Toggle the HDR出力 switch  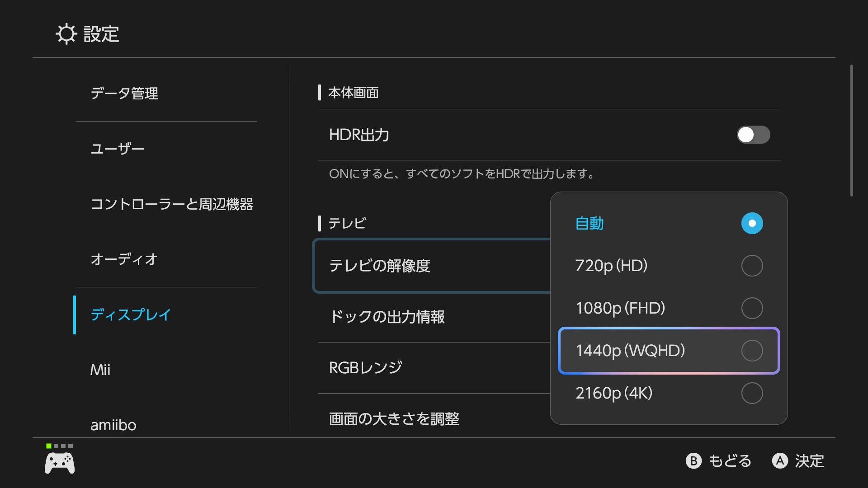(753, 135)
